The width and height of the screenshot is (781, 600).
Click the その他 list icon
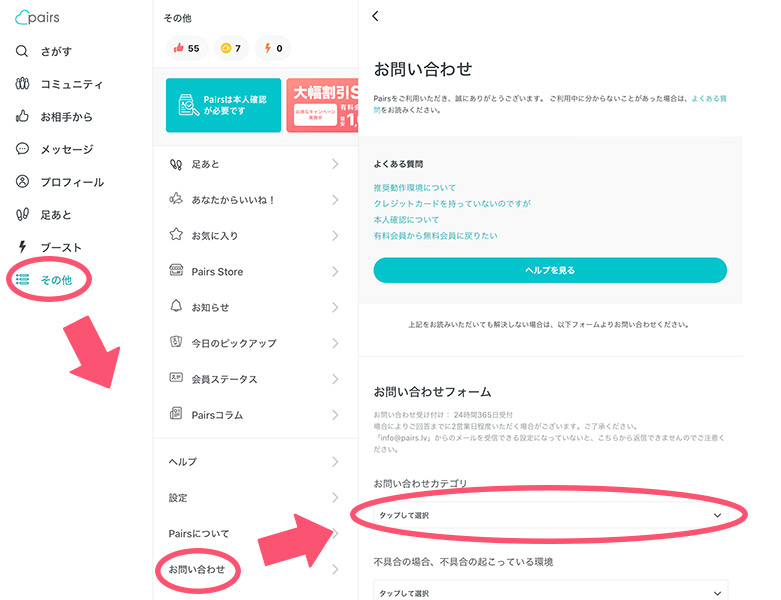(22, 279)
